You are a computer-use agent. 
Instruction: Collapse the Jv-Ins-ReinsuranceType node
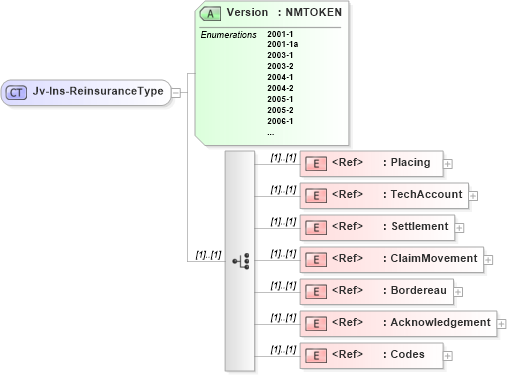[x=176, y=93]
